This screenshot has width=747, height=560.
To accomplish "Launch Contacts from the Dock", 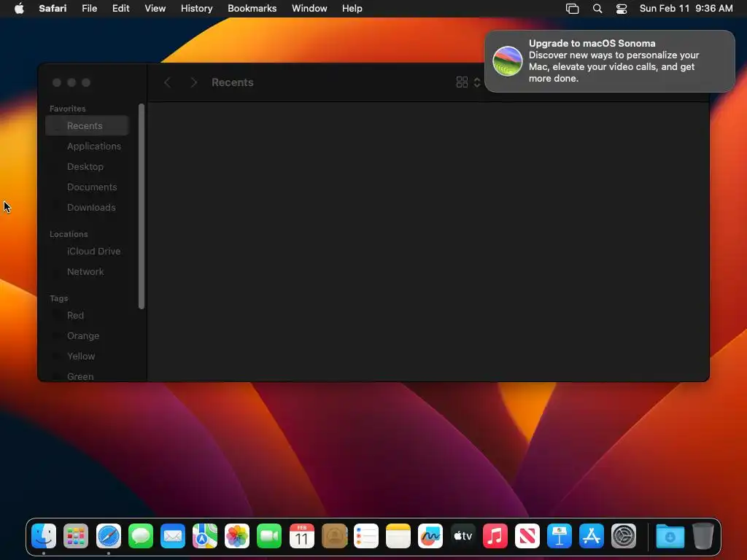I will pos(334,536).
